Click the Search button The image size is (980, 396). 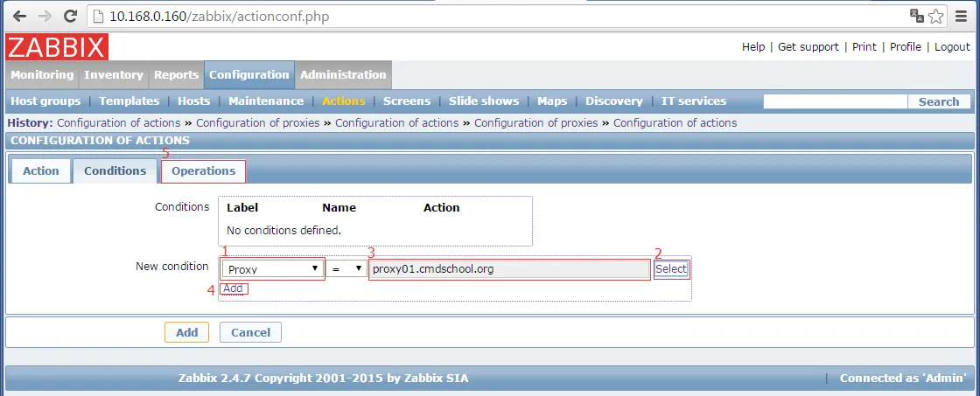pos(939,101)
